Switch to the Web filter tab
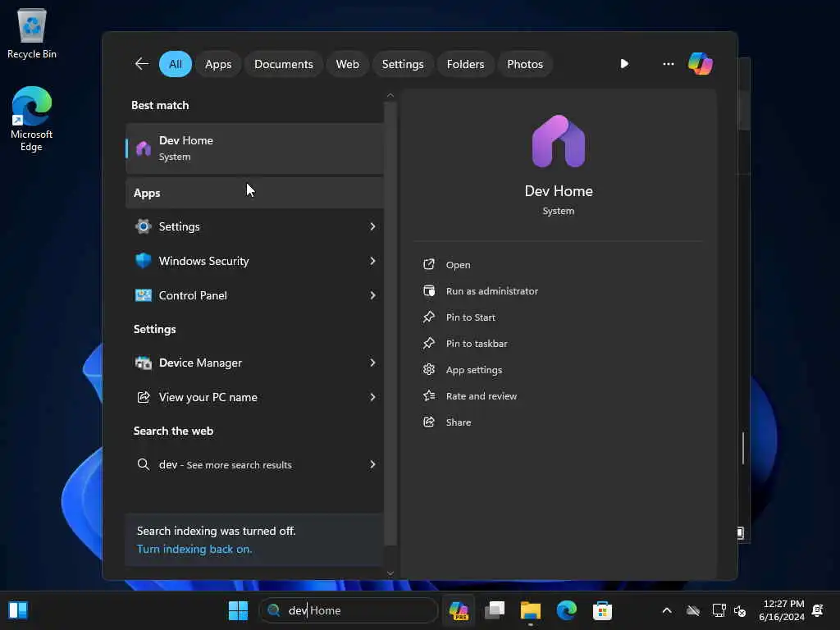The height and width of the screenshot is (630, 840). click(347, 64)
